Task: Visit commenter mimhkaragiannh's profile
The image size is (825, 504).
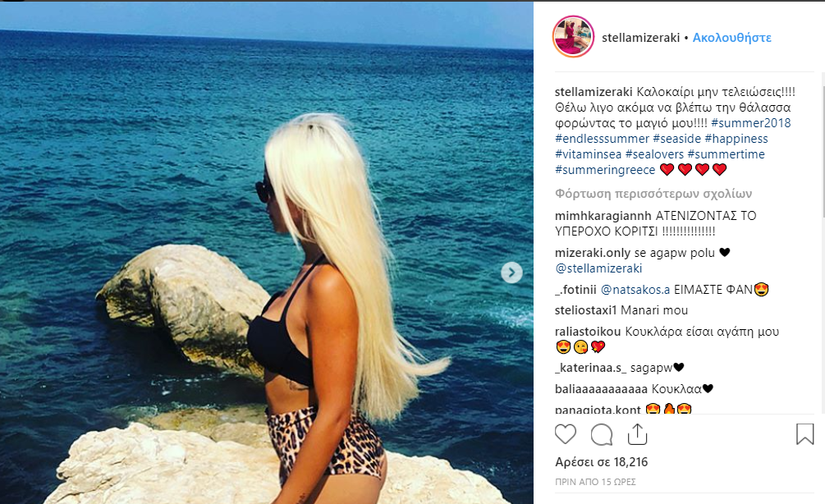Action: tap(603, 216)
